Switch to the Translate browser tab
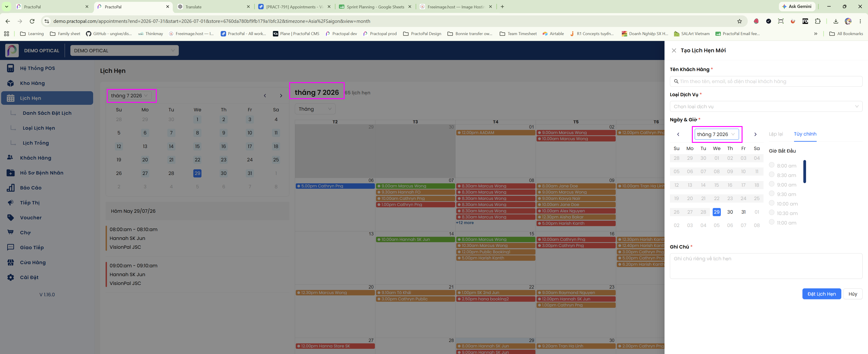The height and width of the screenshot is (354, 868). coord(214,6)
